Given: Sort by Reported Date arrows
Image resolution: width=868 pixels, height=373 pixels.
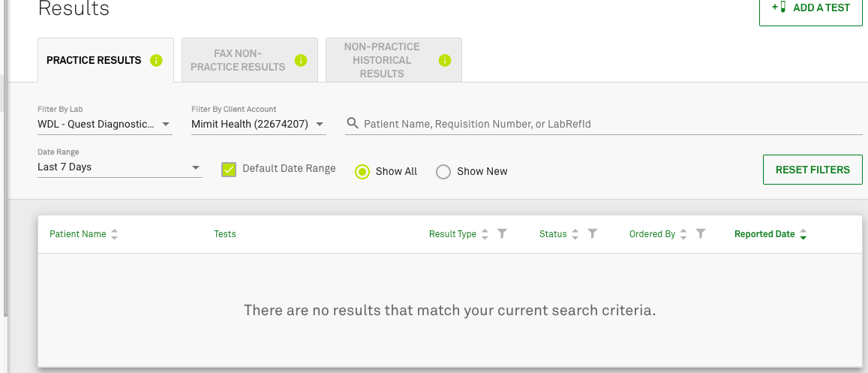Looking at the screenshot, I should [x=803, y=234].
